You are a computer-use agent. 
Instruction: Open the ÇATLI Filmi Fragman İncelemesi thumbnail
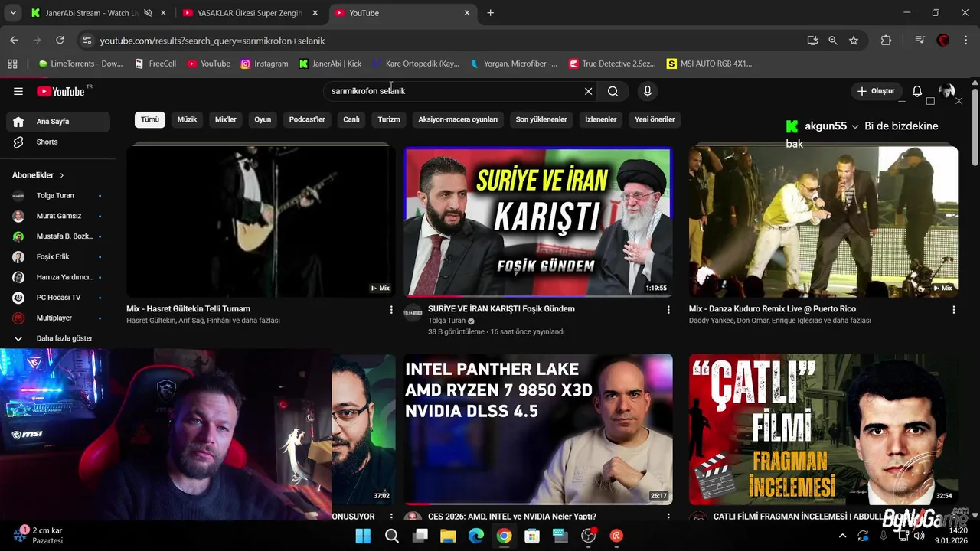pos(823,429)
